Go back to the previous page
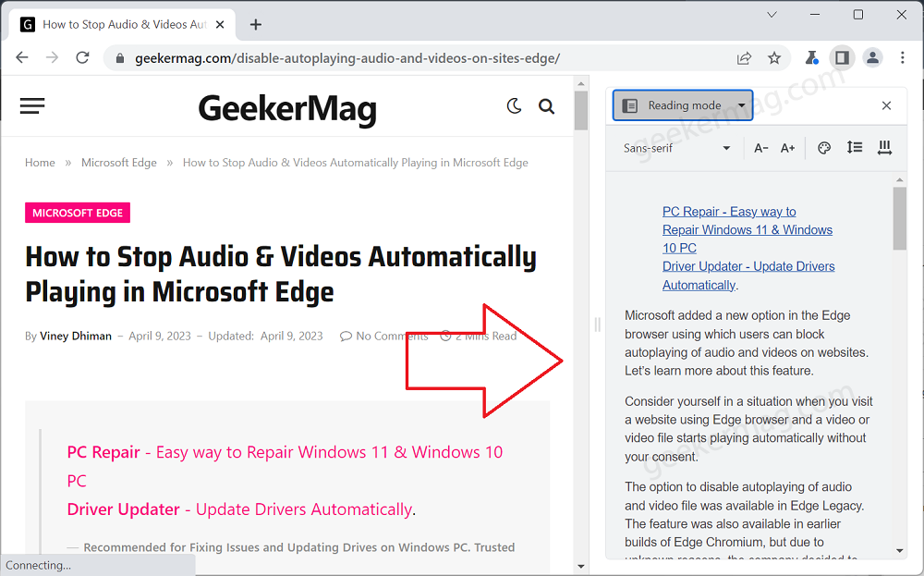 click(22, 57)
